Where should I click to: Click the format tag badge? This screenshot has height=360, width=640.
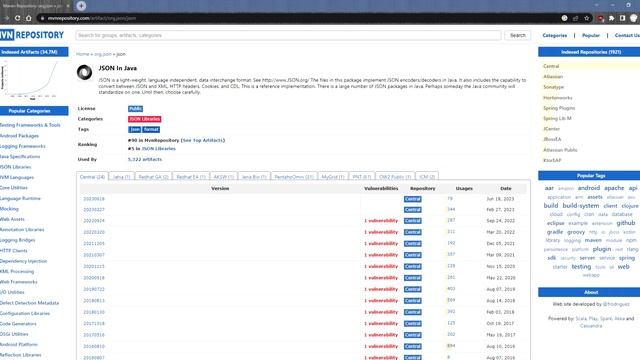(x=151, y=129)
